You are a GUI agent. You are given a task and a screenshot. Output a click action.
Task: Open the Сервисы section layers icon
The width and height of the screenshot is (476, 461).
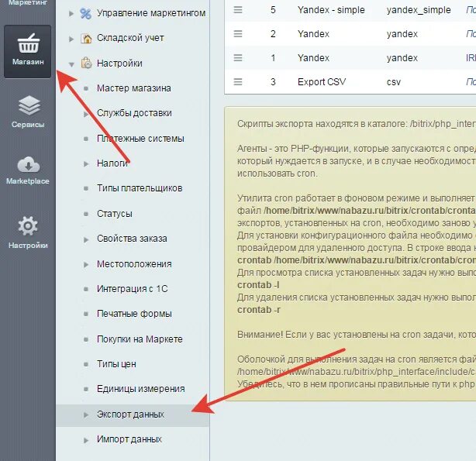29,105
